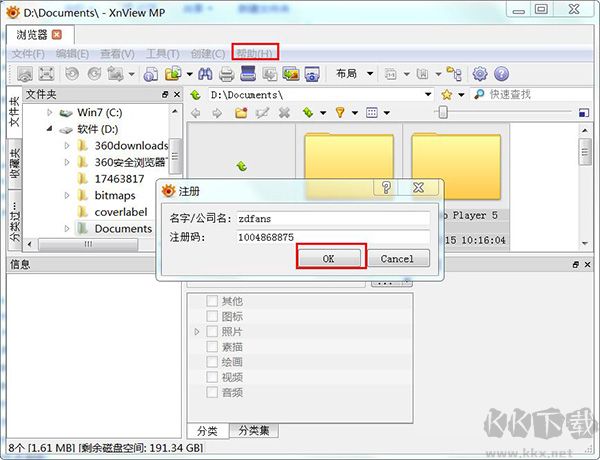Viewport: 600px width, 460px height.
Task: Click the thumbnail view mode icon
Action: coord(372,113)
